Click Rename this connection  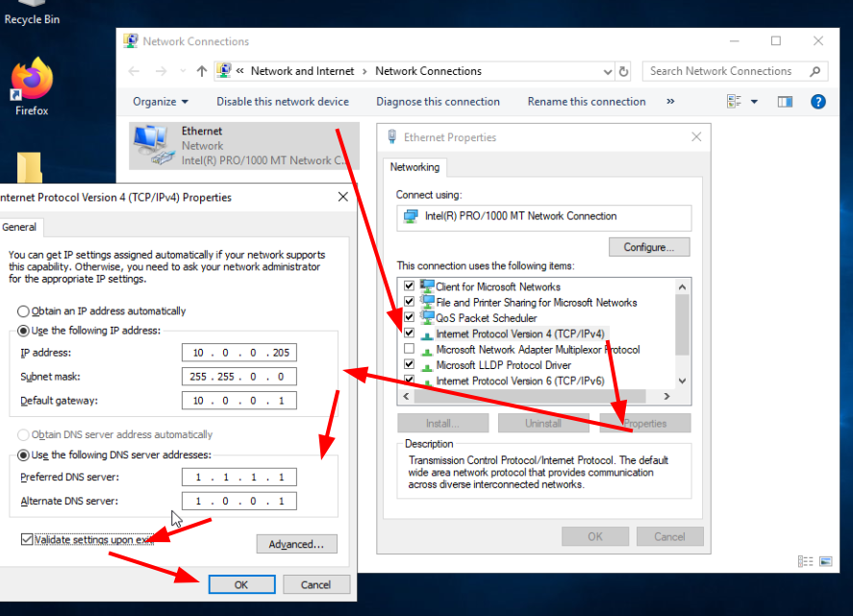587,102
